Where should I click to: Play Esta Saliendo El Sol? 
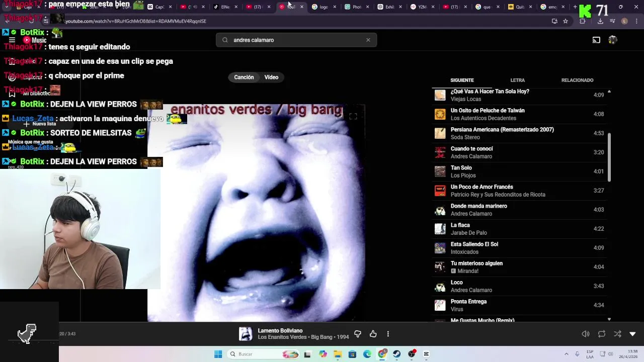point(519,248)
